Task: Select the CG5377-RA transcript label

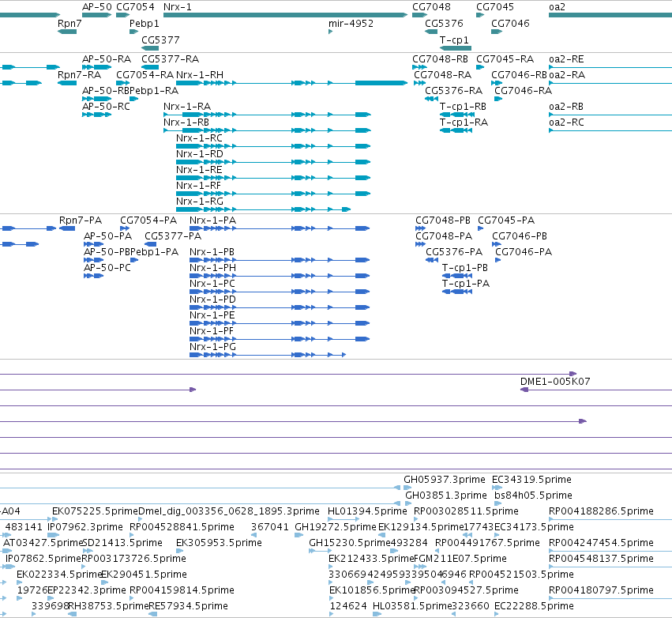Action: pos(170,59)
